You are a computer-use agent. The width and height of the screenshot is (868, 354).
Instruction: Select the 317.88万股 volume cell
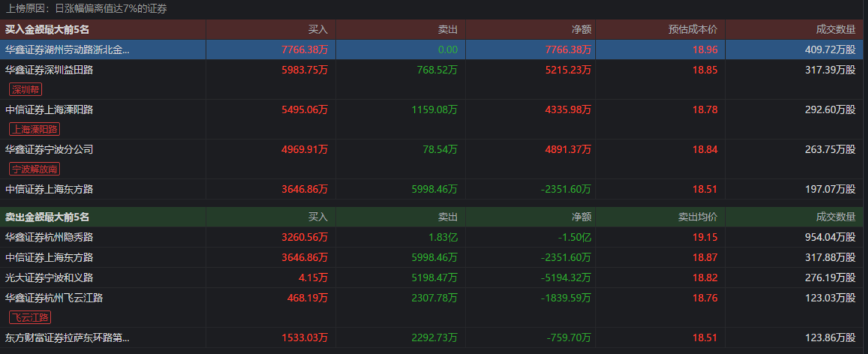[830, 258]
